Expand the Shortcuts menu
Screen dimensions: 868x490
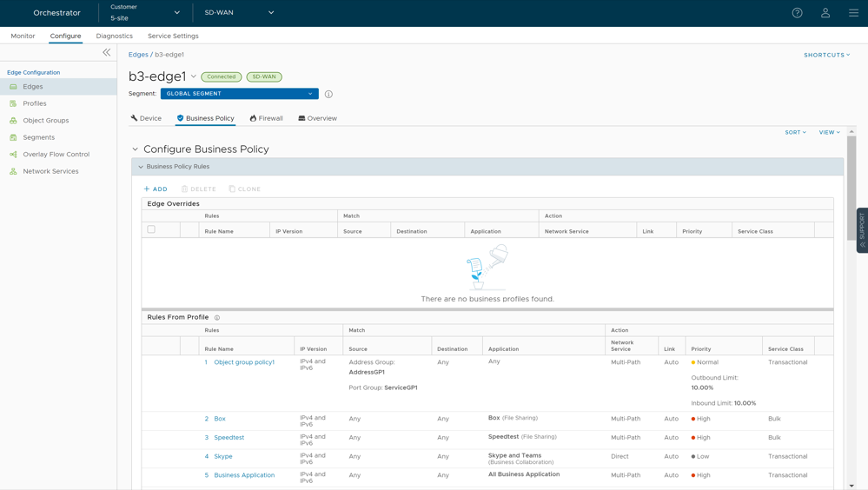coord(826,55)
